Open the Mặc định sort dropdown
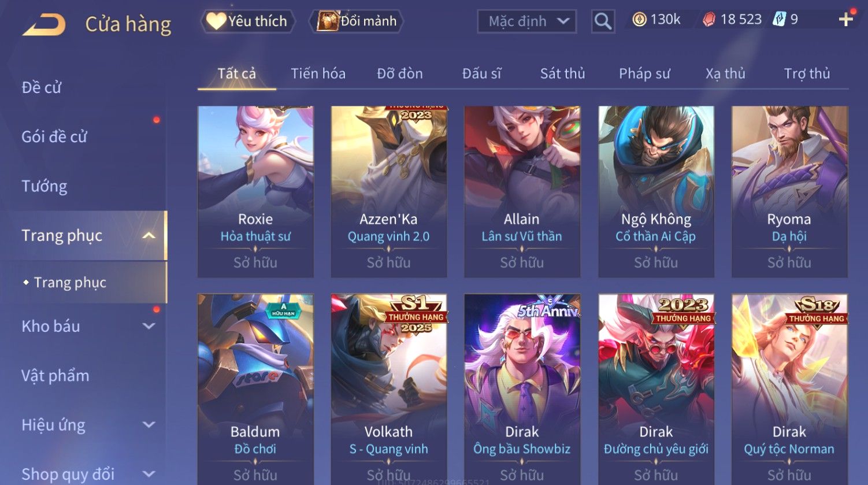868x485 pixels. (x=527, y=22)
